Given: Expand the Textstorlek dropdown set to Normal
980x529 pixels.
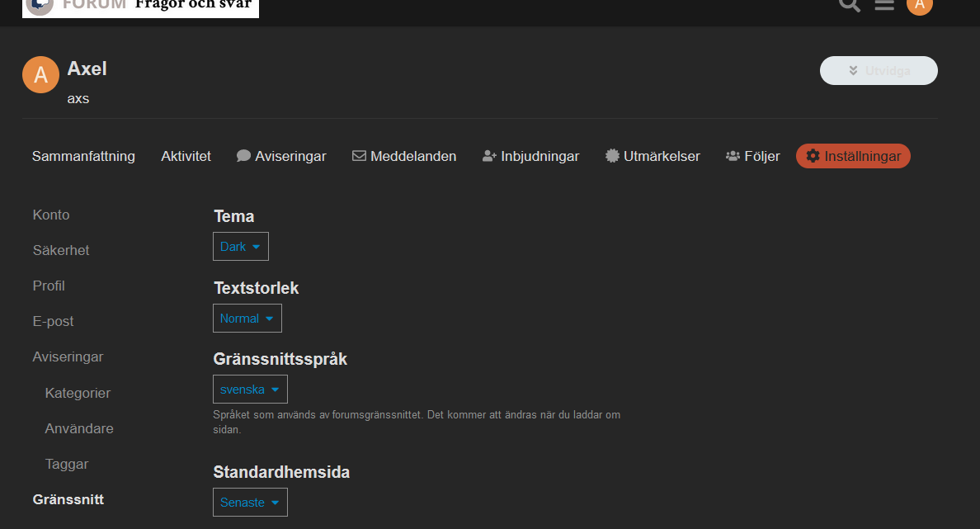Looking at the screenshot, I should pos(247,319).
